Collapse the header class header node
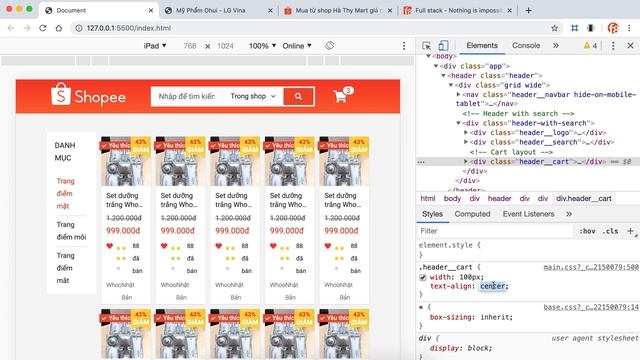This screenshot has height=360, width=640. tap(443, 76)
